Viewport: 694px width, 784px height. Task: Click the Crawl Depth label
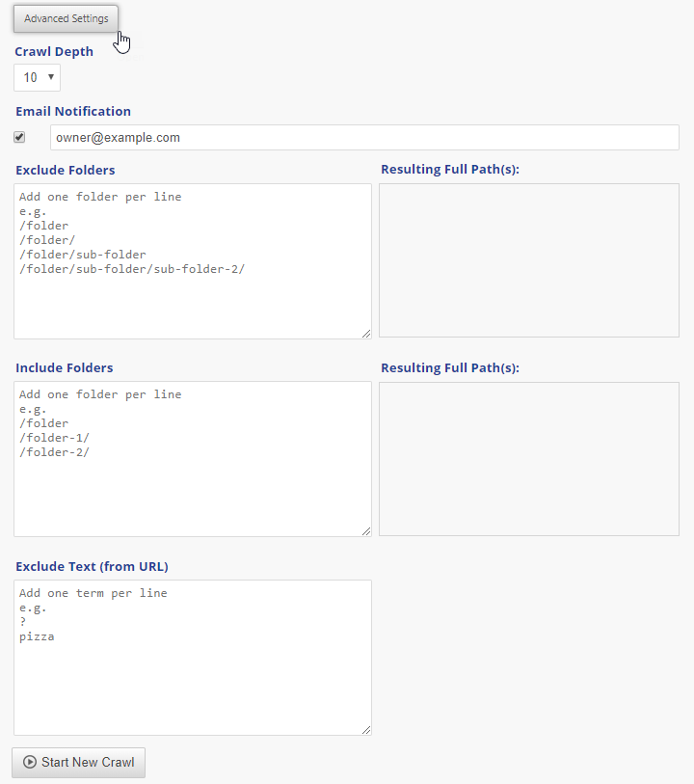54,51
